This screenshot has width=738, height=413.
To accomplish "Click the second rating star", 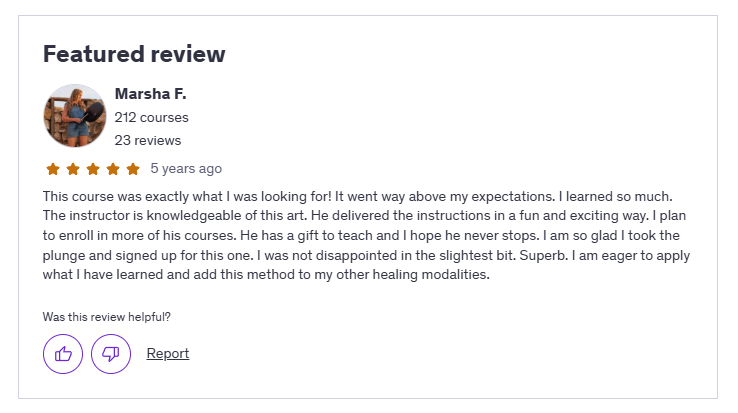I will [73, 169].
